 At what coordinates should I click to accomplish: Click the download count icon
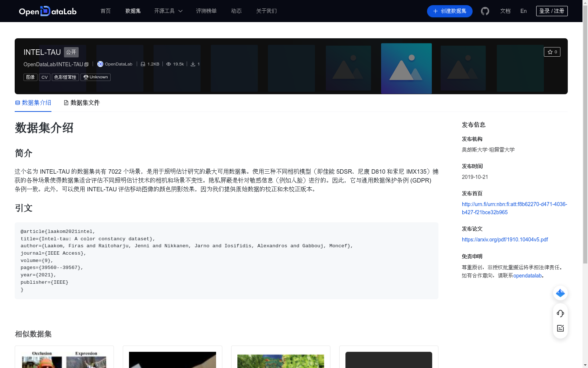click(193, 64)
